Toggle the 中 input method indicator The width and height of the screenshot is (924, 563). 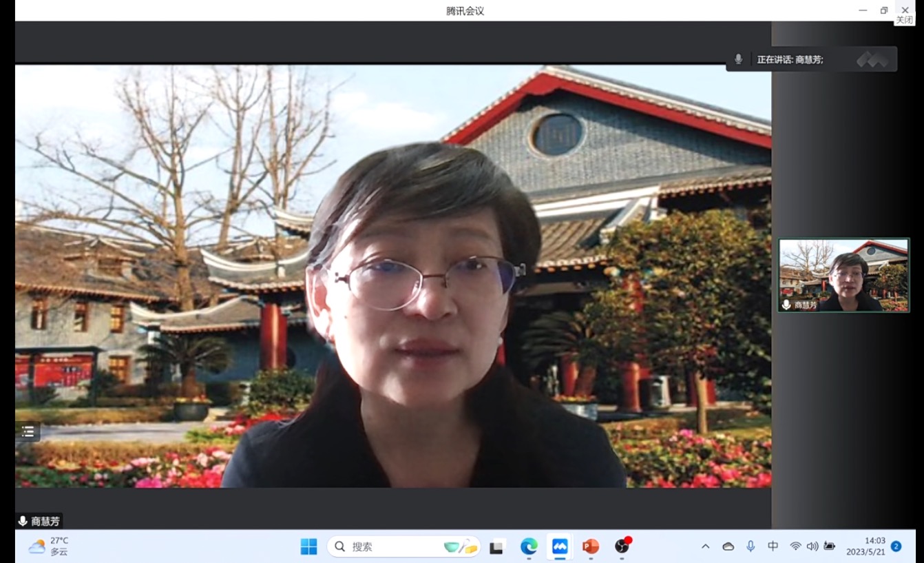[x=773, y=546]
